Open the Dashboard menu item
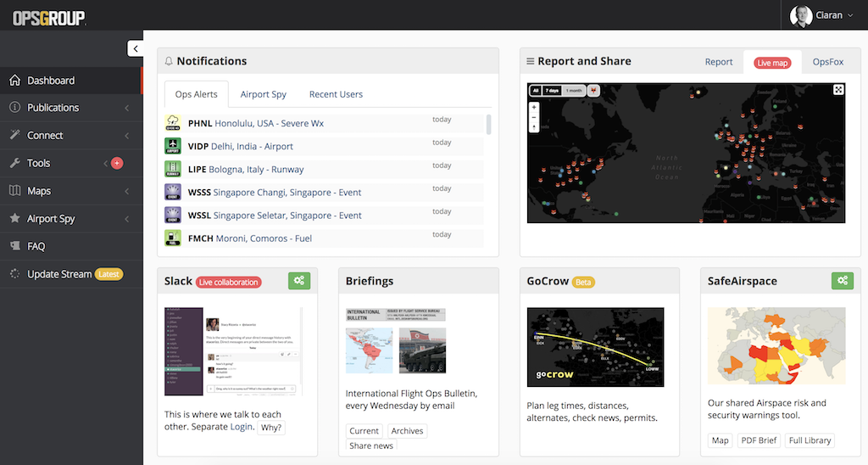This screenshot has height=465, width=868. (x=71, y=81)
